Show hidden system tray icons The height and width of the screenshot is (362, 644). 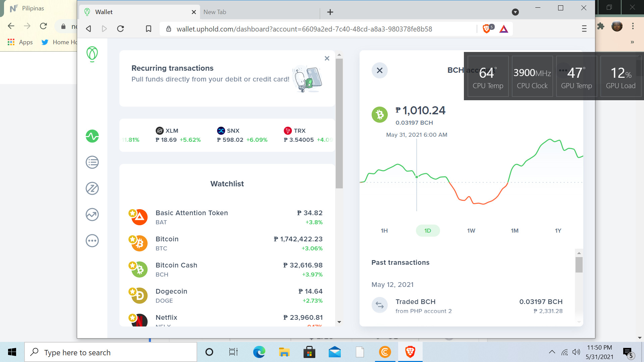pos(552,352)
